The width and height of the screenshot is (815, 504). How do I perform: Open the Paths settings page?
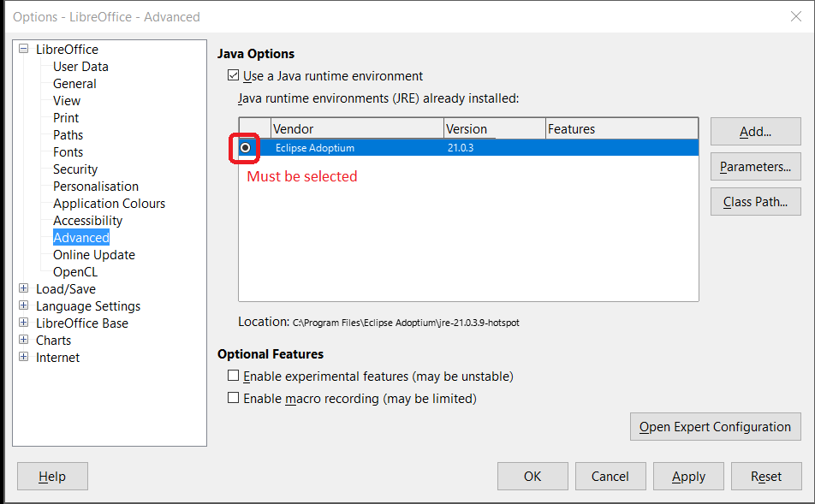point(68,135)
